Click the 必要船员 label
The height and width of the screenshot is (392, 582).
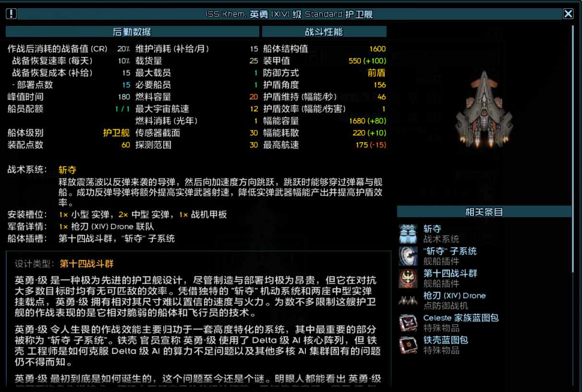pyautogui.click(x=153, y=85)
